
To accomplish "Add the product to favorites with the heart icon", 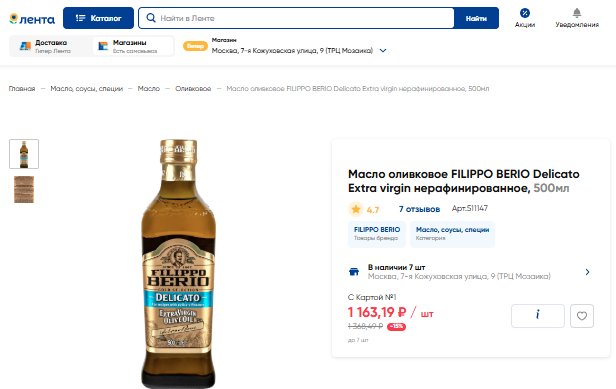I will pos(582,316).
